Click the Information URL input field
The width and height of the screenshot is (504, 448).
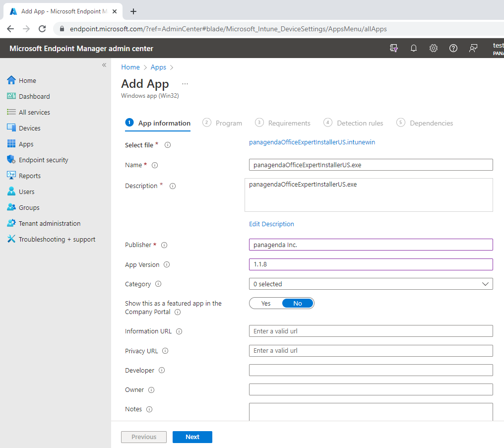371,331
